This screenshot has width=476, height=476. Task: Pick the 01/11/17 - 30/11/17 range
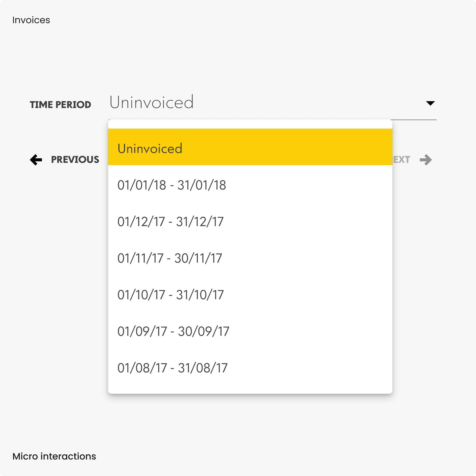(x=170, y=258)
